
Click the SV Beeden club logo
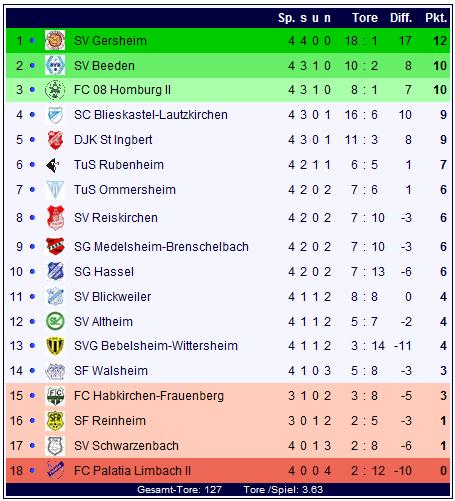[55, 65]
